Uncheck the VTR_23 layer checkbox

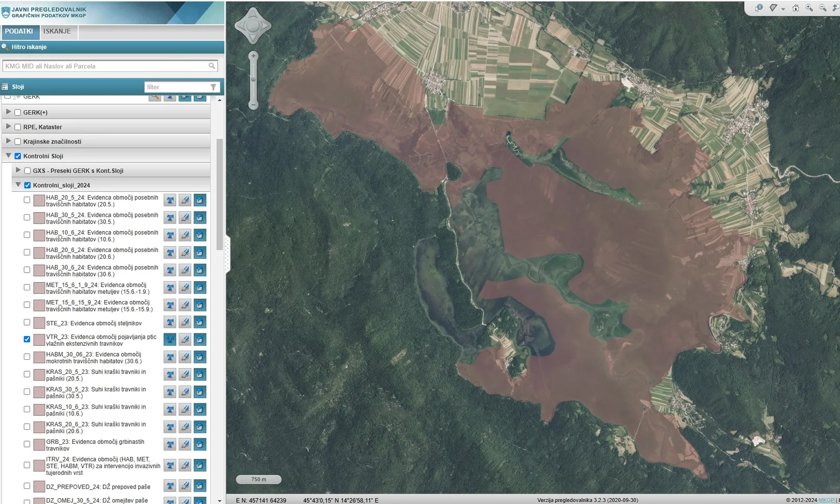click(x=27, y=339)
